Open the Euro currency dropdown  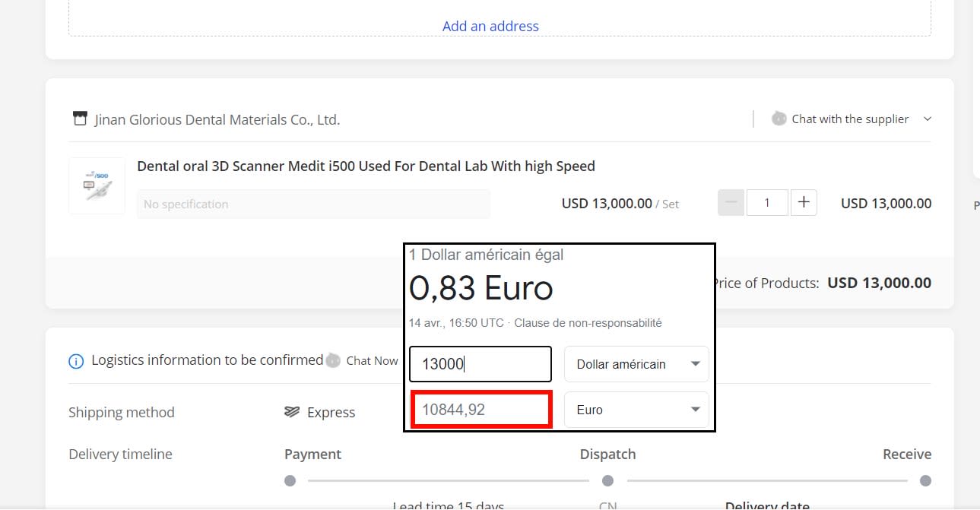point(636,410)
